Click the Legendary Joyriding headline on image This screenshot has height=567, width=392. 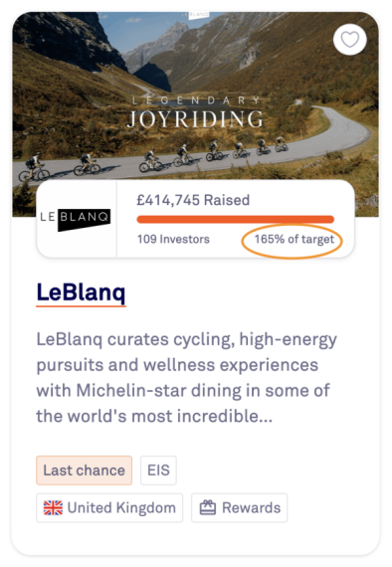pos(195,112)
